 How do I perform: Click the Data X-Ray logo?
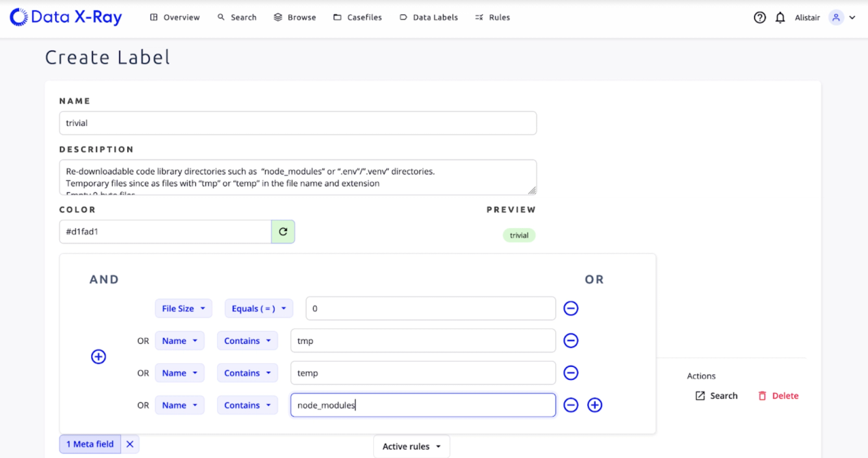click(x=66, y=17)
